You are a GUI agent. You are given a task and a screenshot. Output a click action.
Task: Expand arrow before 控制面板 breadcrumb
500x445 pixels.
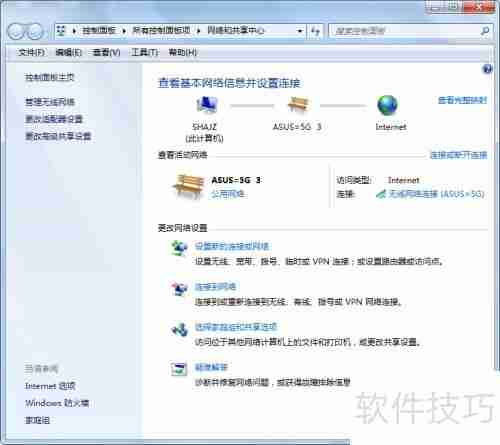click(74, 31)
